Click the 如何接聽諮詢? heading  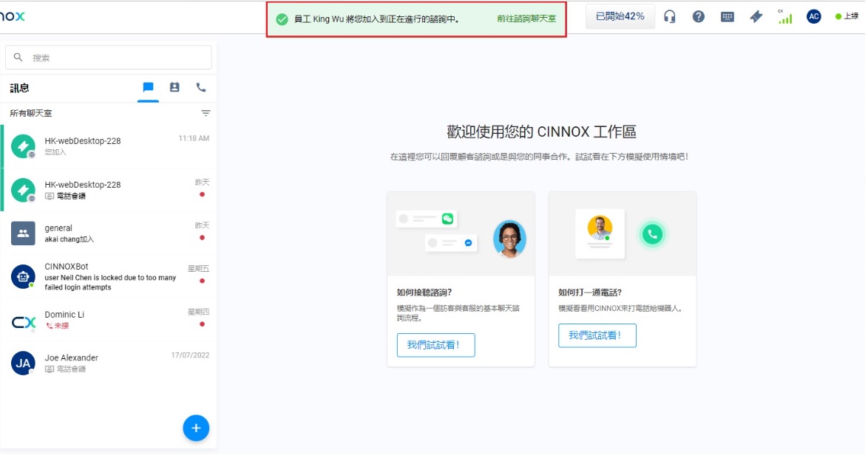[425, 293]
